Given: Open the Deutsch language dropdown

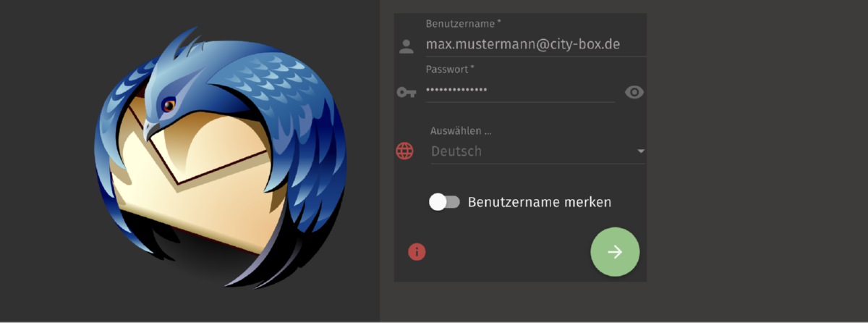Looking at the screenshot, I should click(537, 151).
